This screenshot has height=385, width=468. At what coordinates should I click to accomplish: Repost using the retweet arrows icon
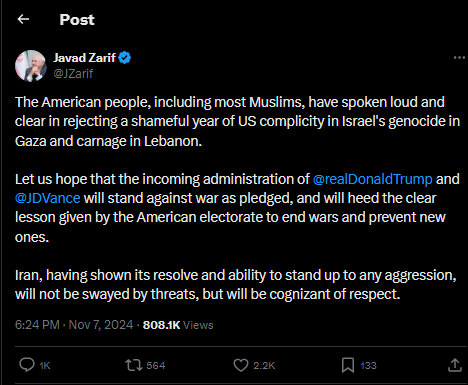[134, 365]
